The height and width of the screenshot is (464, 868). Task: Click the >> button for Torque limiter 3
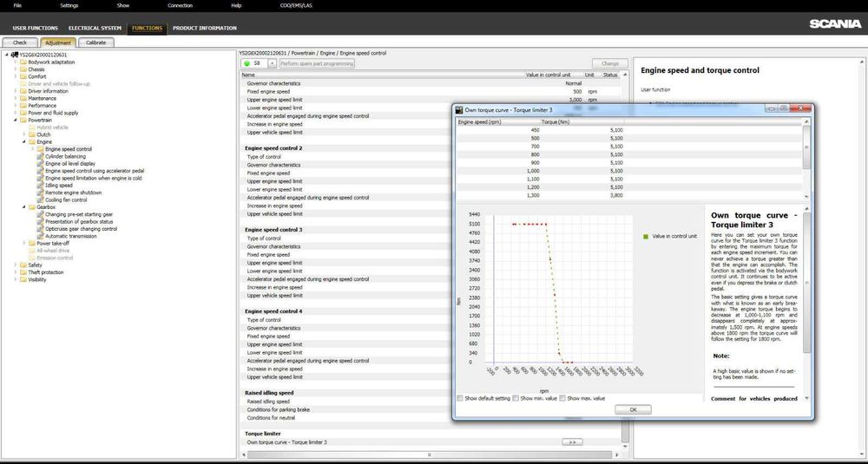point(570,442)
